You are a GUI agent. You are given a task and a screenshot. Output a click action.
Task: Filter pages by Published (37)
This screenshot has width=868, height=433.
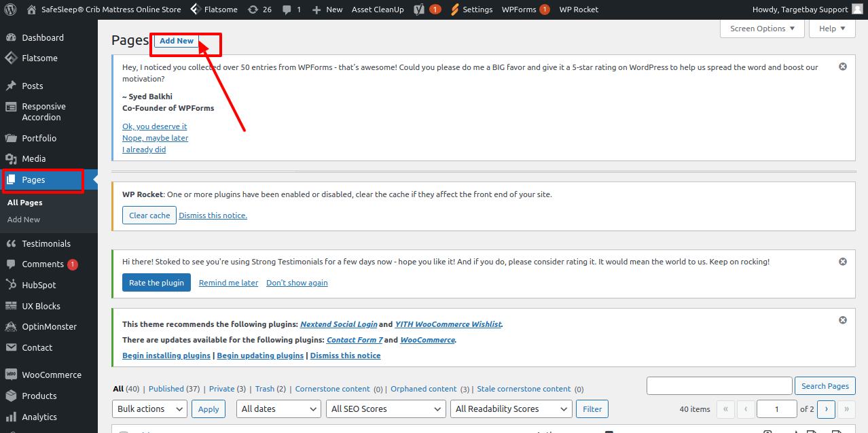[x=174, y=389]
